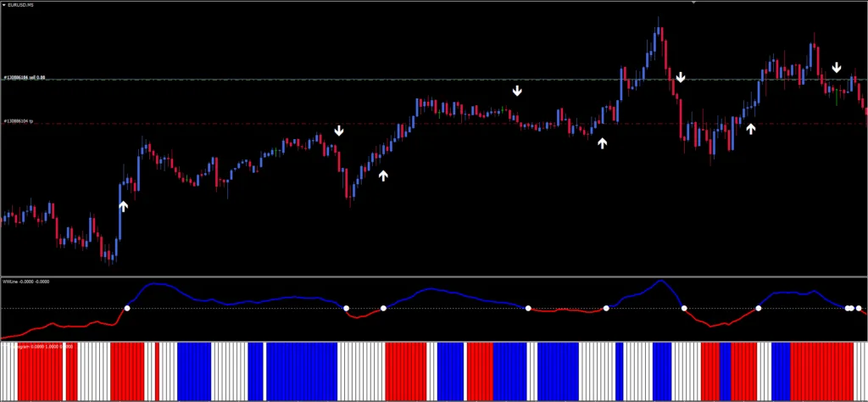Image resolution: width=868 pixels, height=402 pixels.
Task: Click the EURUSD,M5 chart symbol label
Action: pos(19,4)
